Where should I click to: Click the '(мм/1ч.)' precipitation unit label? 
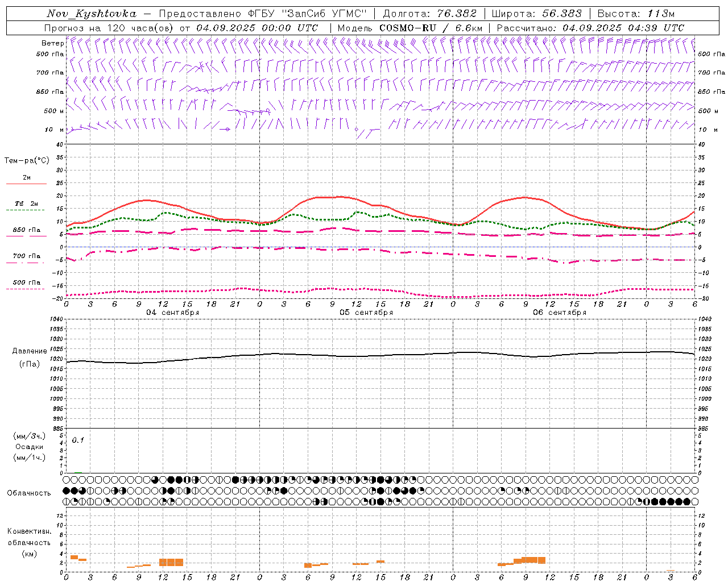pyautogui.click(x=30, y=458)
